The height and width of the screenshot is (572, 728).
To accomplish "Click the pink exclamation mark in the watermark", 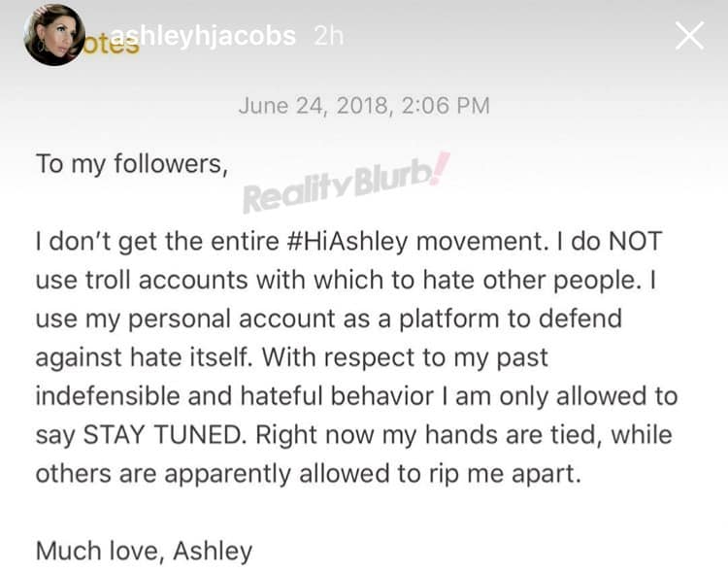I will click(x=439, y=168).
